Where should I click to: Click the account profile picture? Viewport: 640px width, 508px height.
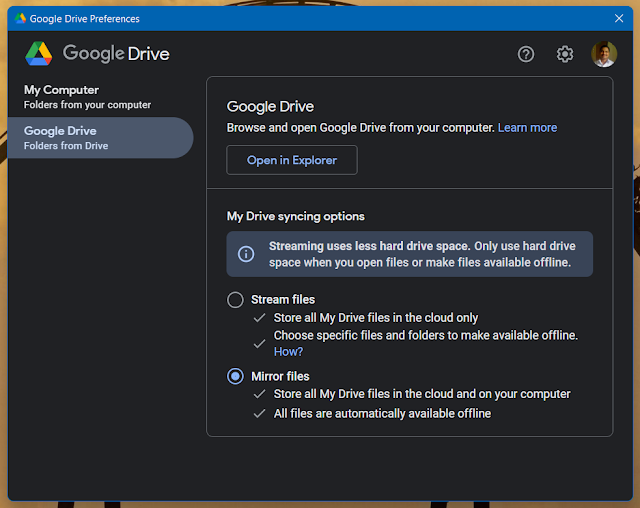coord(604,54)
